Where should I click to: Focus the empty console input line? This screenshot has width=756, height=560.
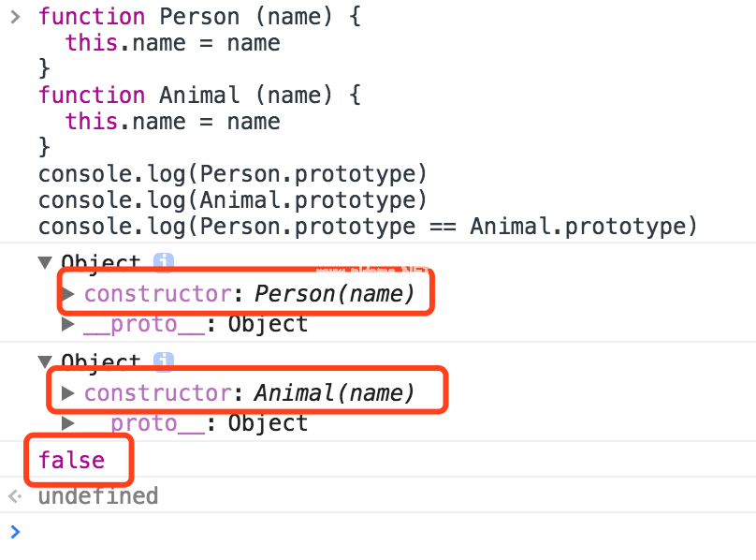point(374,532)
